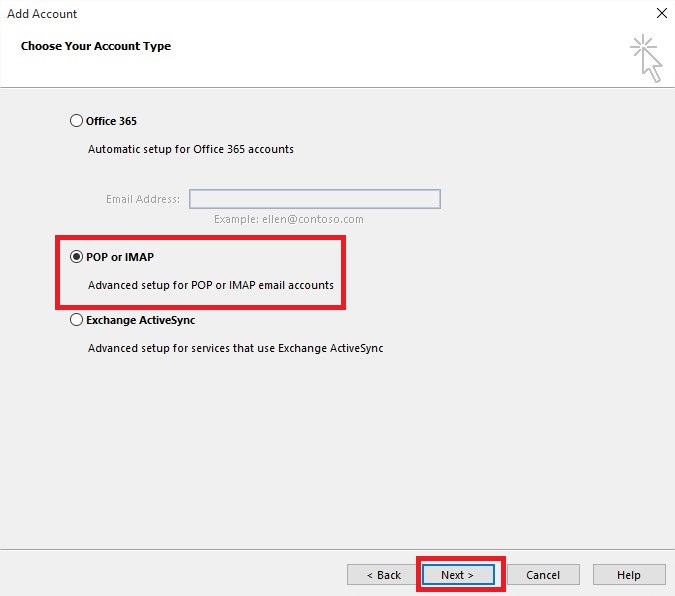Click the Exchange ActiveSync label text
Image resolution: width=675 pixels, height=596 pixels.
click(x=141, y=321)
